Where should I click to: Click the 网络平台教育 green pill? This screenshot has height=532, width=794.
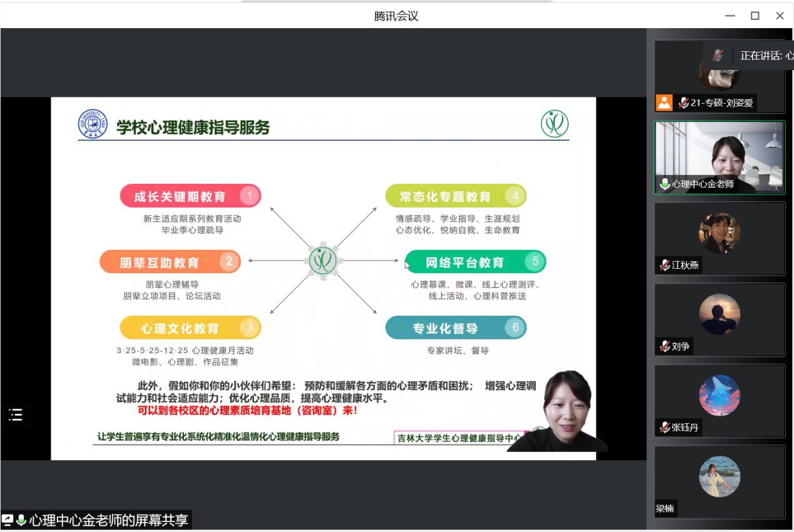[475, 262]
